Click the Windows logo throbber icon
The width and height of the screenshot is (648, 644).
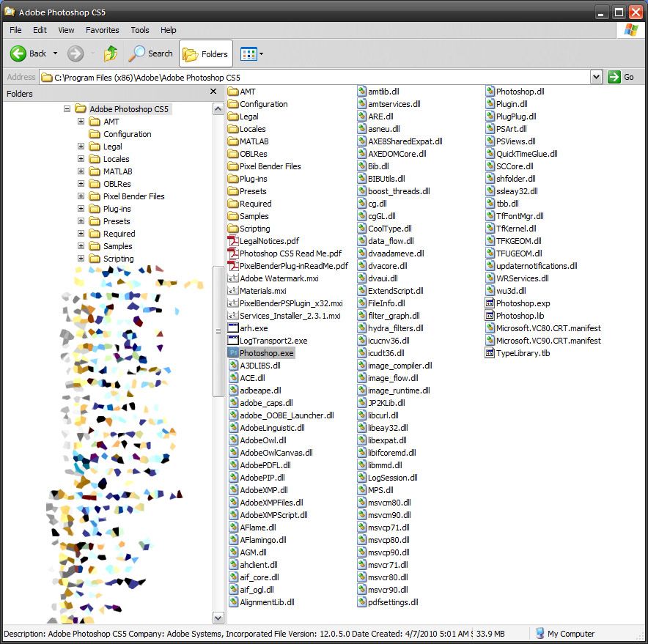click(x=630, y=30)
